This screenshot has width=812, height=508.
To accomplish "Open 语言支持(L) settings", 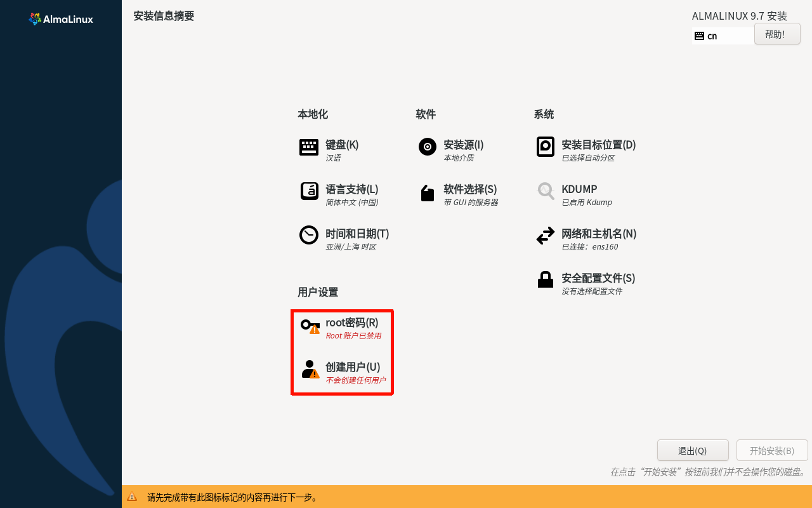I will point(352,189).
